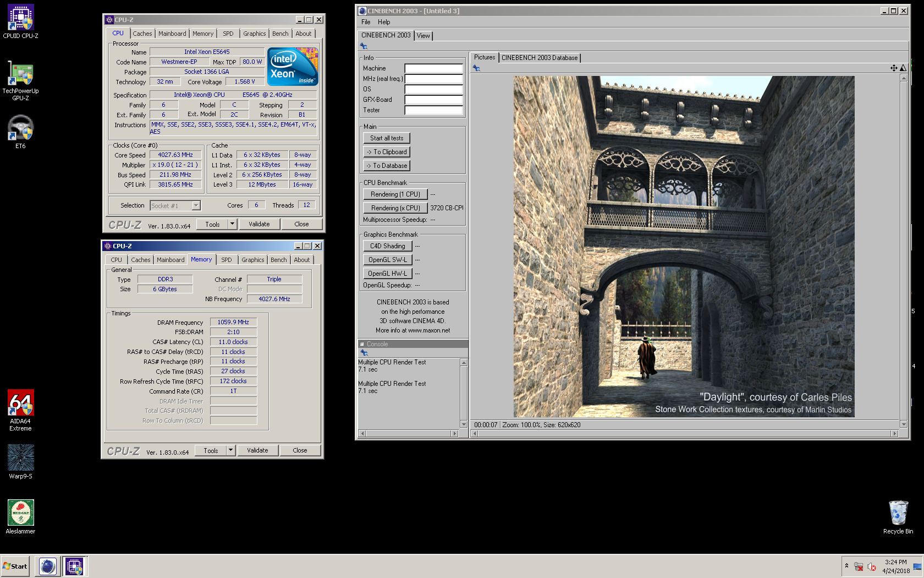
Task: Open the File menu in CINEBENCH
Action: 366,22
